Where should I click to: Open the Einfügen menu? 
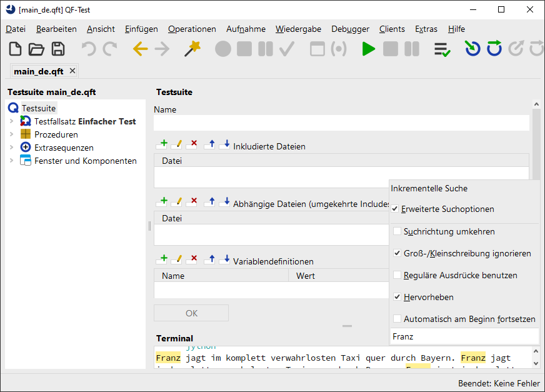tap(141, 29)
